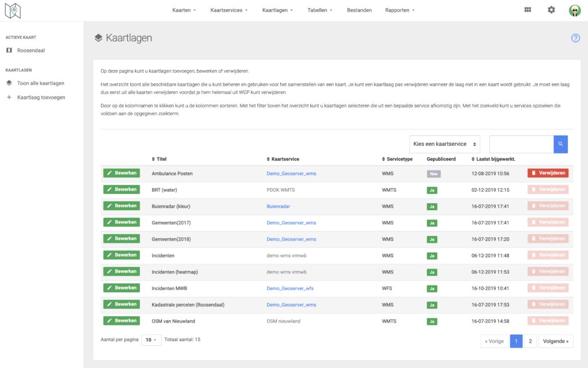Go to page 2 of results
588x368 pixels.
point(530,341)
